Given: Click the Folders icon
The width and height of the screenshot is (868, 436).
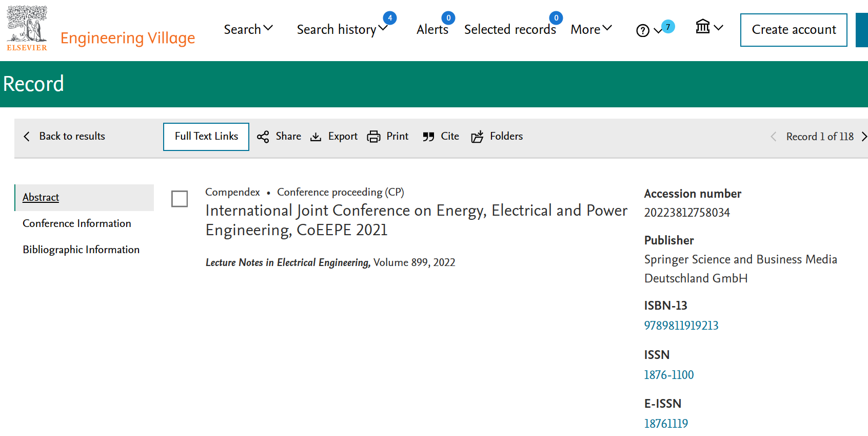Looking at the screenshot, I should (477, 137).
